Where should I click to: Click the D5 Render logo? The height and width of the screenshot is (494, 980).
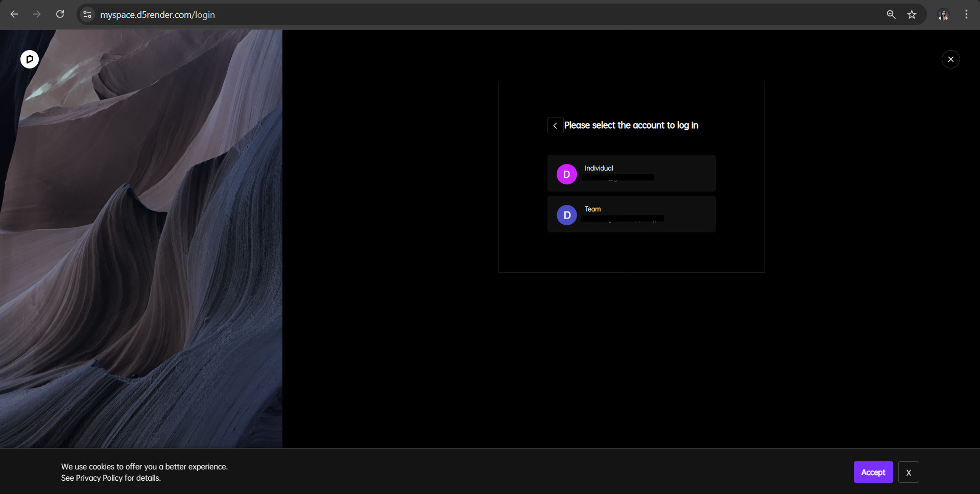[x=30, y=59]
